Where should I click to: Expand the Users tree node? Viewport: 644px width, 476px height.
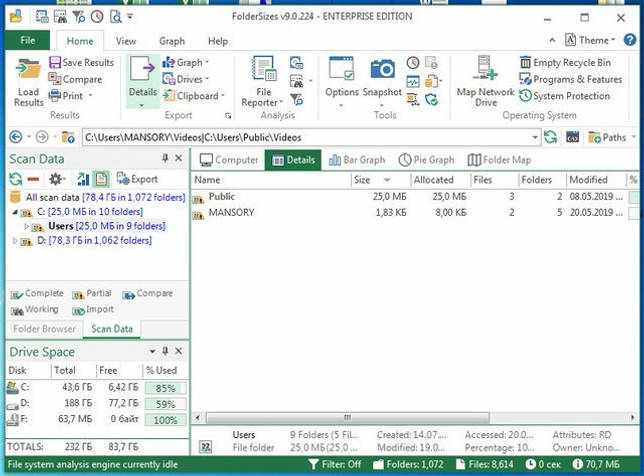[26, 226]
